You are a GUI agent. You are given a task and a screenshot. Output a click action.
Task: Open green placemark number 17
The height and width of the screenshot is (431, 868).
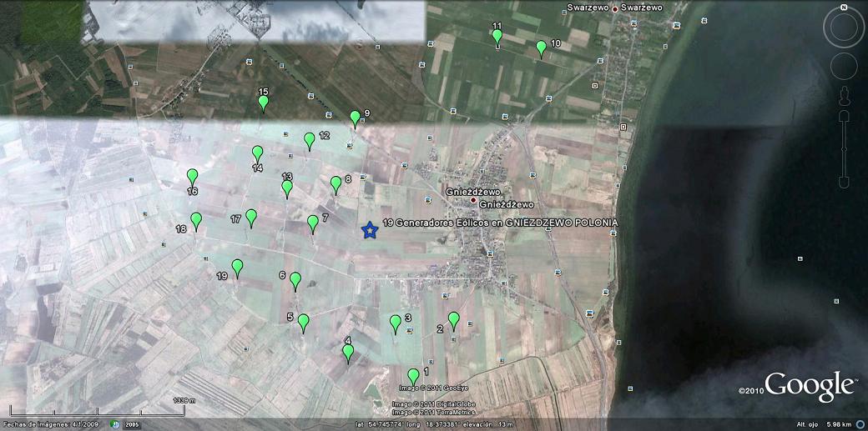[x=251, y=218]
